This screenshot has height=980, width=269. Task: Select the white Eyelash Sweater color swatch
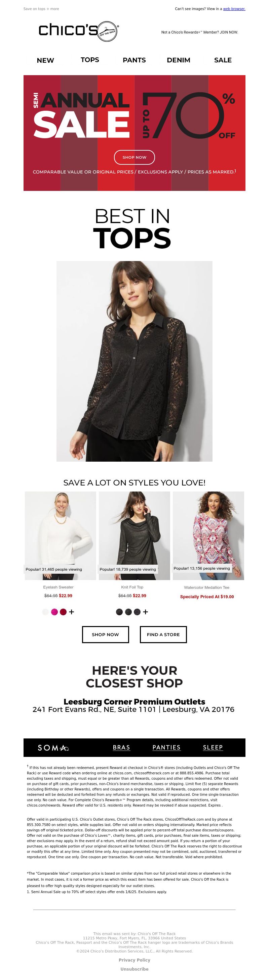(x=45, y=612)
